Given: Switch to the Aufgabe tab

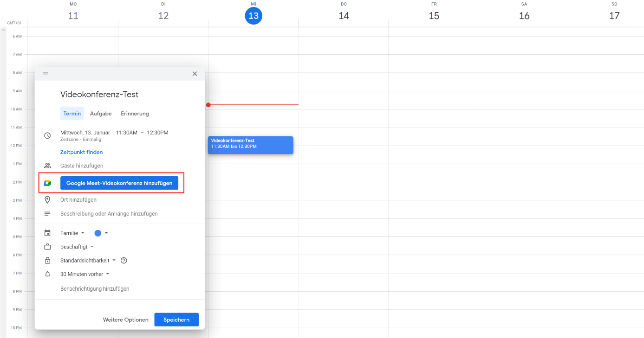Looking at the screenshot, I should pyautogui.click(x=101, y=114).
